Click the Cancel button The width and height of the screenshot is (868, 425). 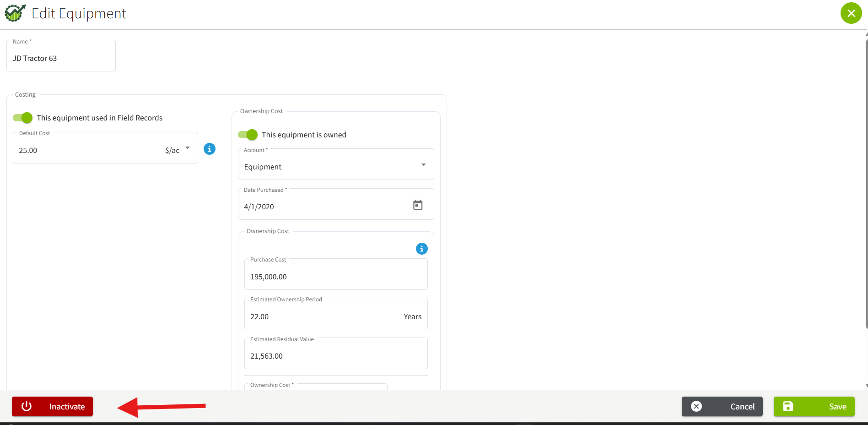coord(722,407)
